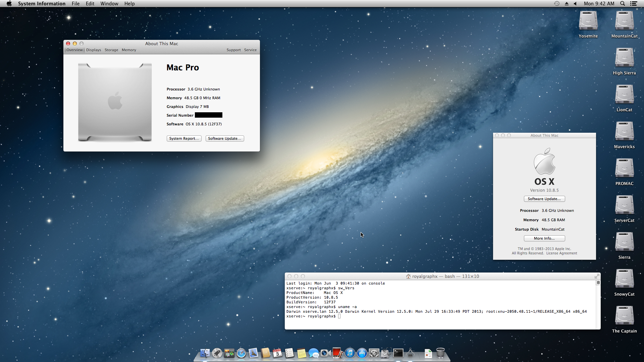This screenshot has height=362, width=644.
Task: Select the PROMAC drive icon
Action: pyautogui.click(x=624, y=168)
